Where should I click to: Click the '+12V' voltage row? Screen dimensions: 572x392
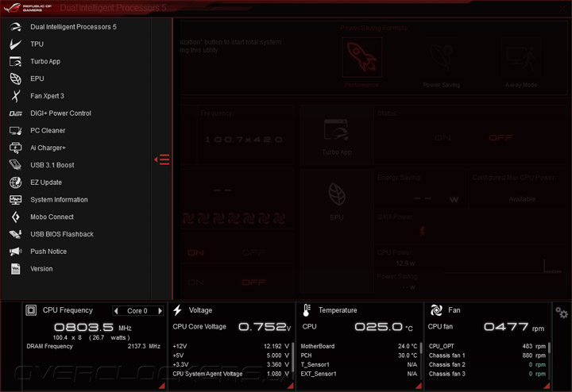pyautogui.click(x=230, y=346)
